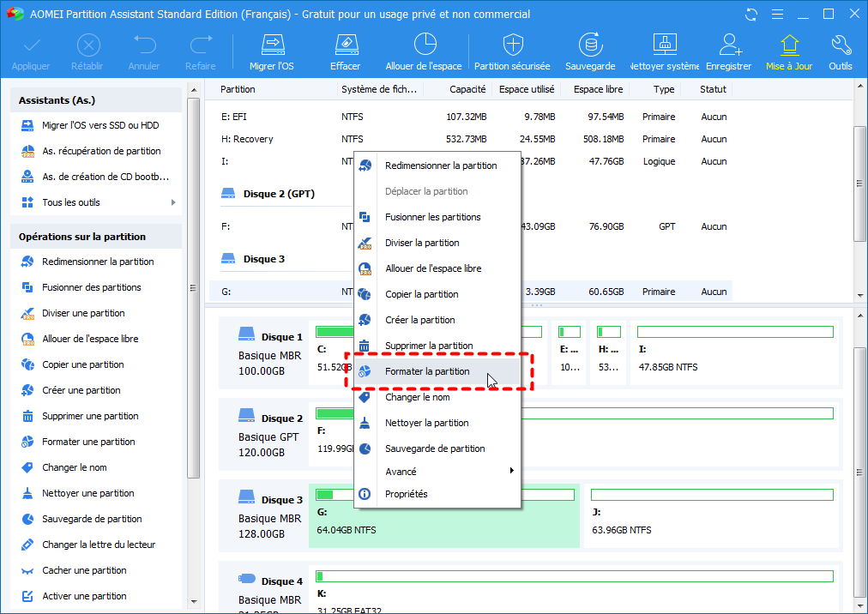Image resolution: width=868 pixels, height=614 pixels.
Task: Choose Propriétés from context menu
Action: (x=437, y=494)
